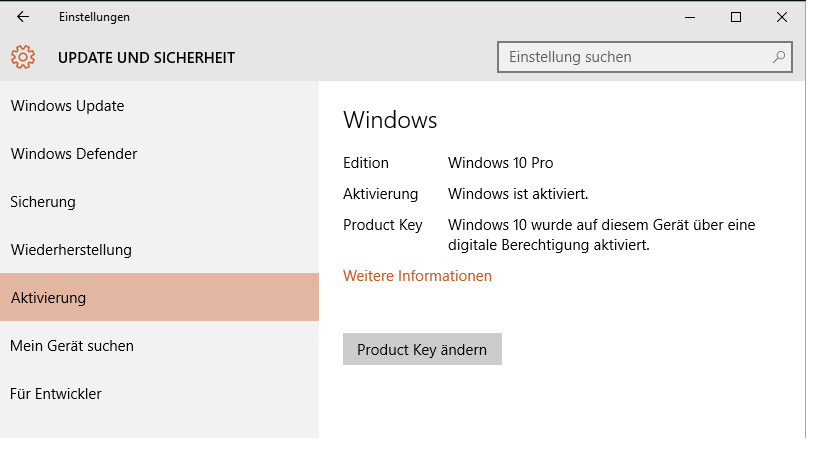The height and width of the screenshot is (460, 819).
Task: Open the Wiederherstellung page
Action: tap(71, 250)
